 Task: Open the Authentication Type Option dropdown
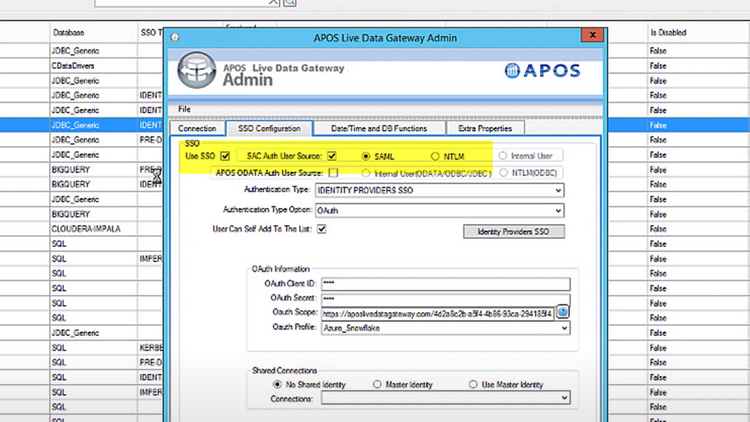coord(439,211)
